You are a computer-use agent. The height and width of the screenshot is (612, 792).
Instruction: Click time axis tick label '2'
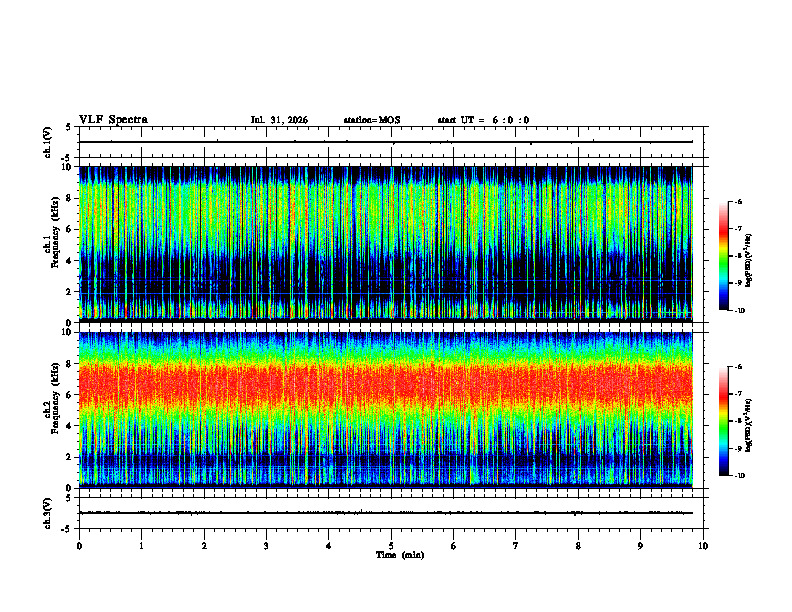204,546
